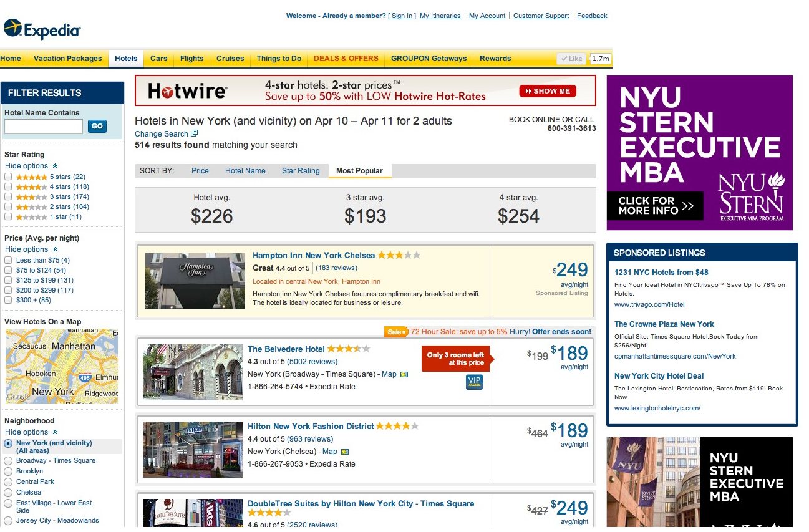Screen dimensions: 809x532
Task: Open My Account link
Action: [x=487, y=16]
